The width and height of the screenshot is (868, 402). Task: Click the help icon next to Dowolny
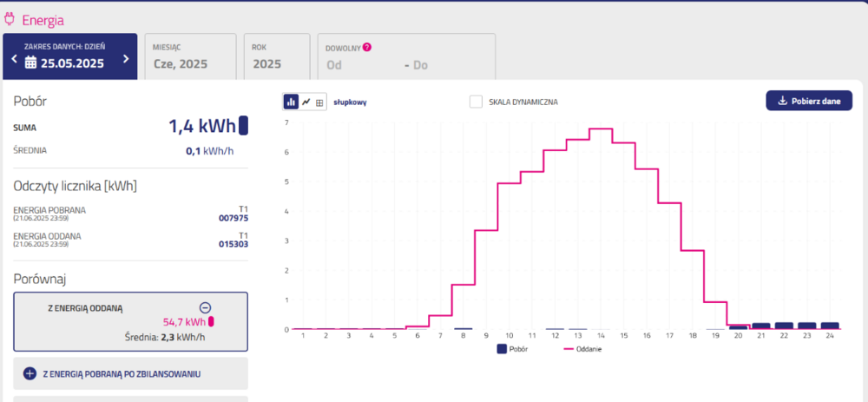367,47
